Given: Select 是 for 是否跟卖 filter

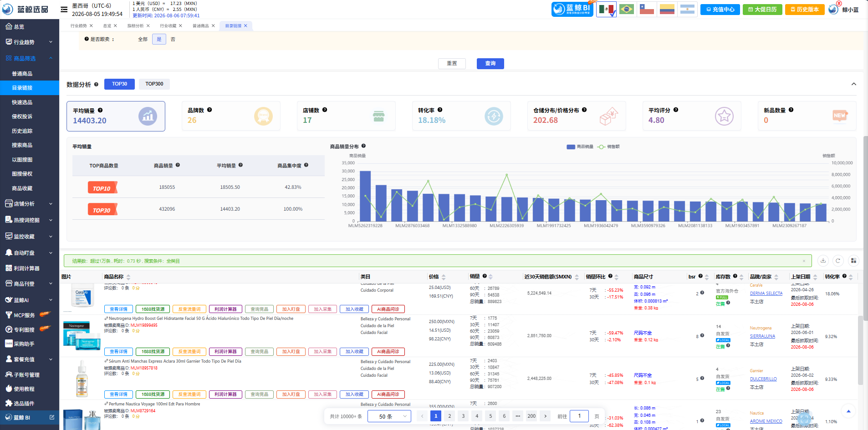Looking at the screenshot, I should coord(159,40).
